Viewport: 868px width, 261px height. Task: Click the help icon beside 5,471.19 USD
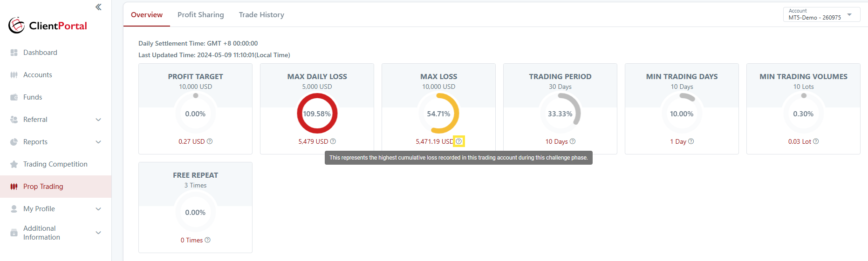[459, 141]
